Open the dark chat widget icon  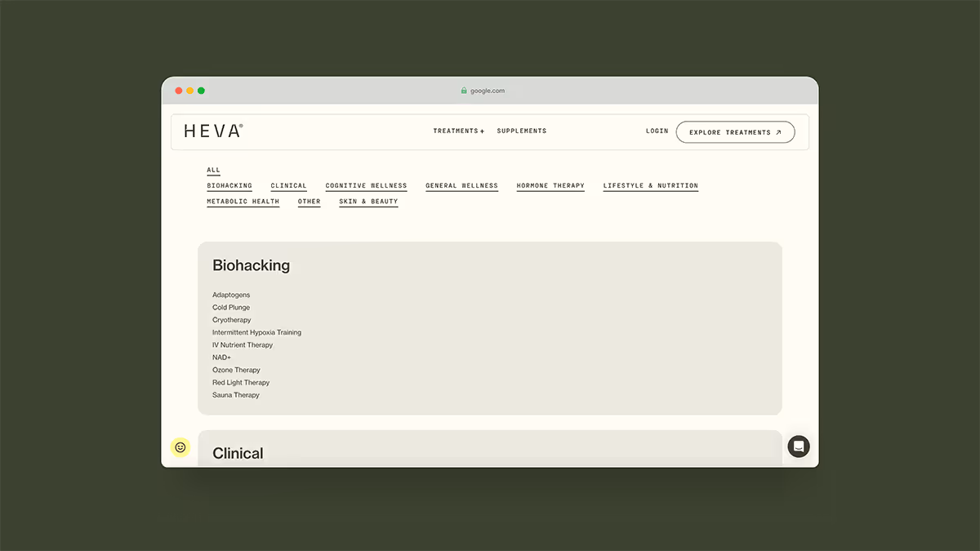pos(798,447)
